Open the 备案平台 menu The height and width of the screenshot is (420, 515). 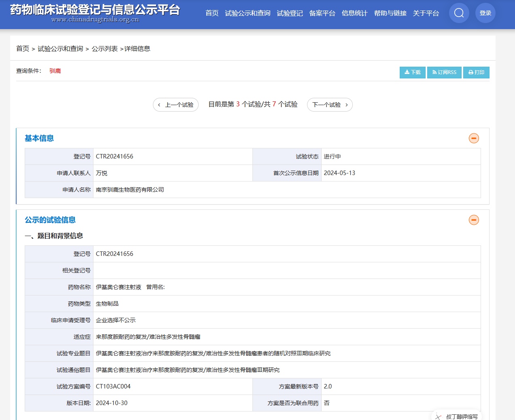click(322, 13)
